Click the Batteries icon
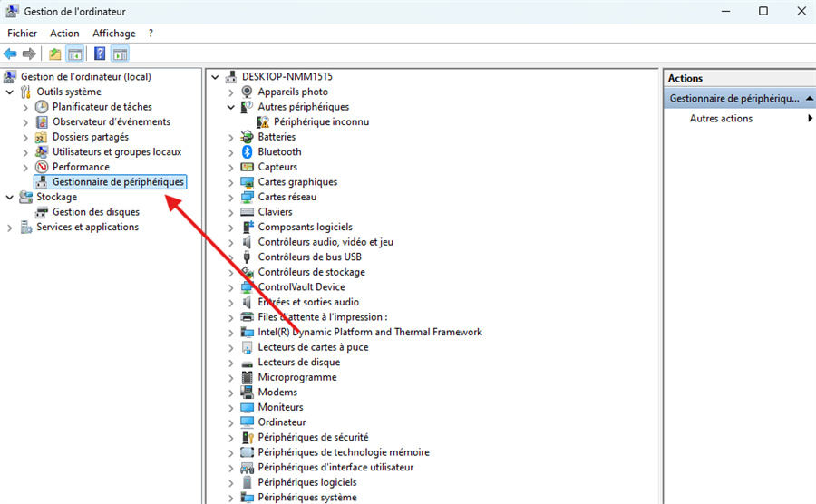Image resolution: width=816 pixels, height=504 pixels. click(x=248, y=137)
